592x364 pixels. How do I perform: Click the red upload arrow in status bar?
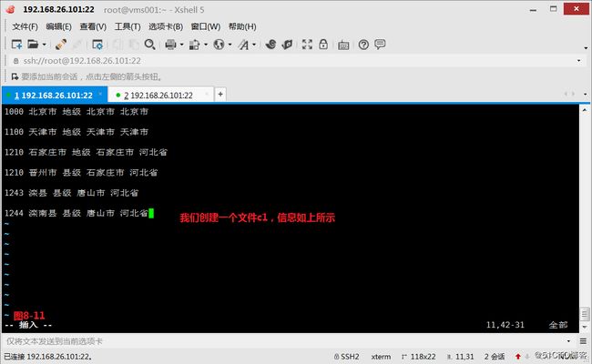click(x=518, y=357)
